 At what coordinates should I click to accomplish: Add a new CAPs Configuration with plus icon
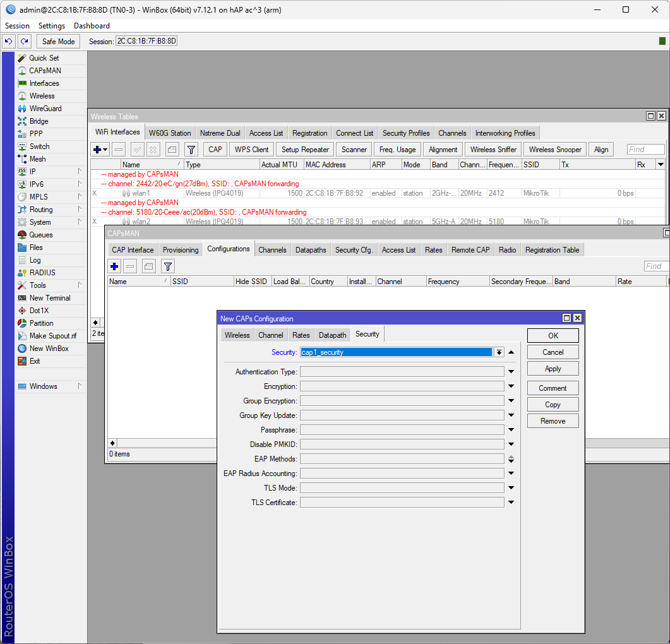[114, 266]
